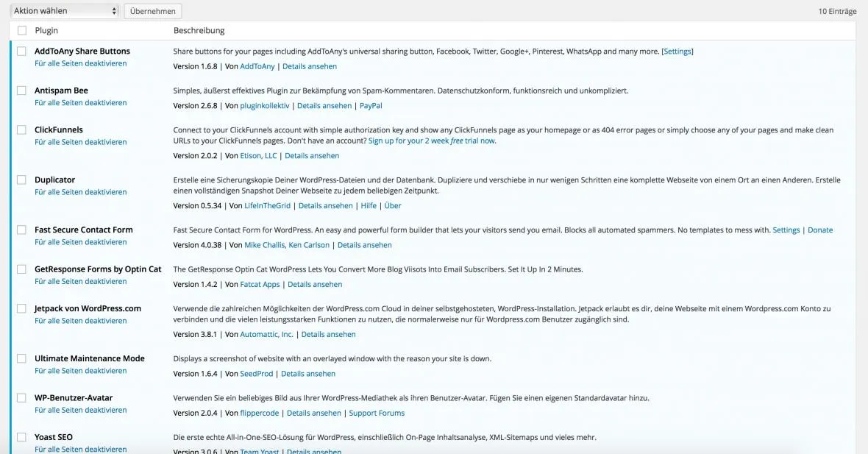View details for GetResponse Forms plugin

click(315, 284)
